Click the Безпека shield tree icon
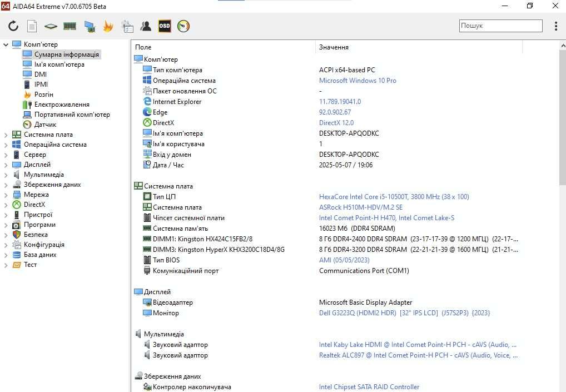The image size is (566, 392). pos(17,235)
